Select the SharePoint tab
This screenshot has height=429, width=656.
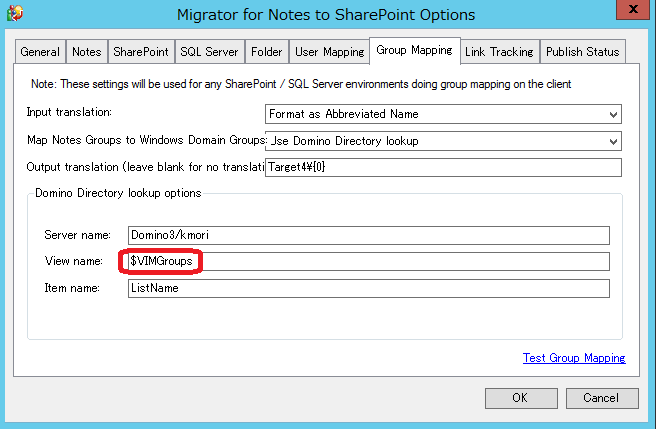[x=141, y=52]
